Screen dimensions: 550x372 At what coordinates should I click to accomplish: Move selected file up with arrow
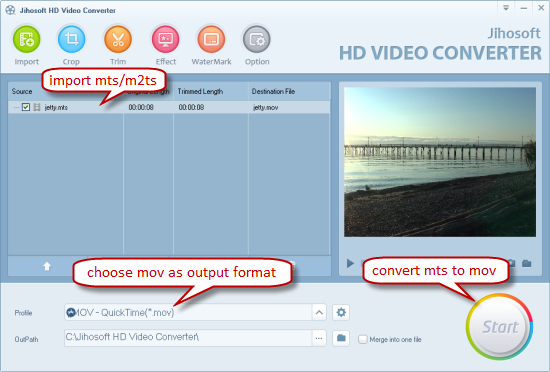click(47, 266)
